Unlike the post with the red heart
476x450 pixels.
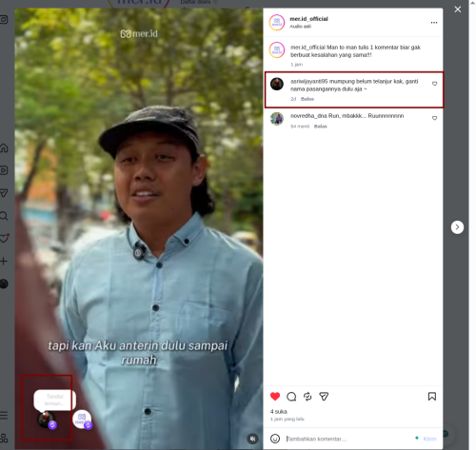pos(275,397)
